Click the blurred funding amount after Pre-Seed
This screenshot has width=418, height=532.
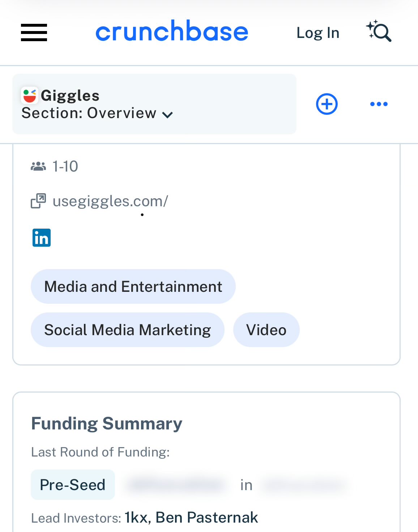tap(176, 485)
